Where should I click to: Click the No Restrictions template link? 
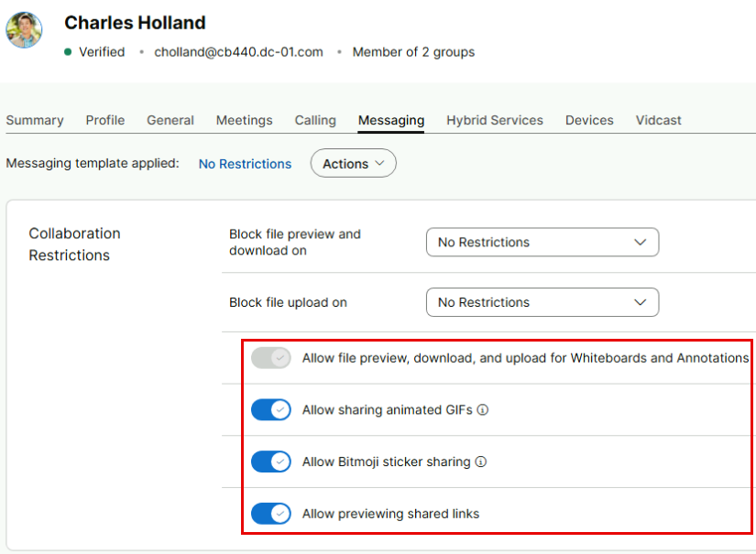pos(245,164)
